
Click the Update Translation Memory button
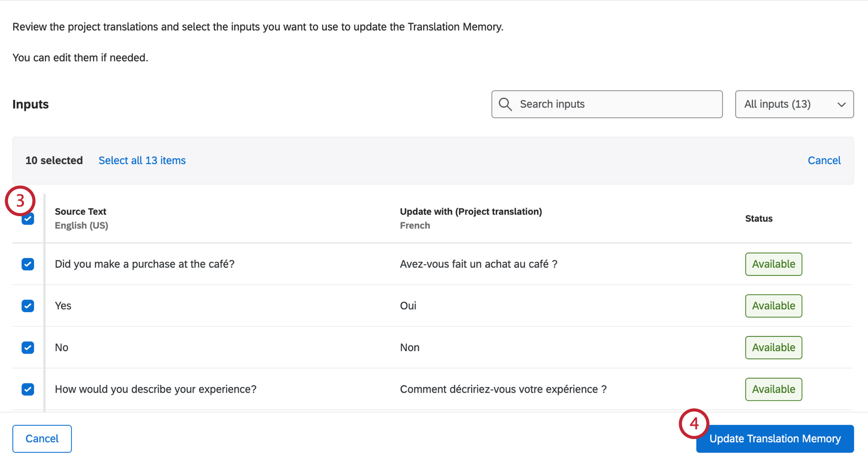point(774,439)
